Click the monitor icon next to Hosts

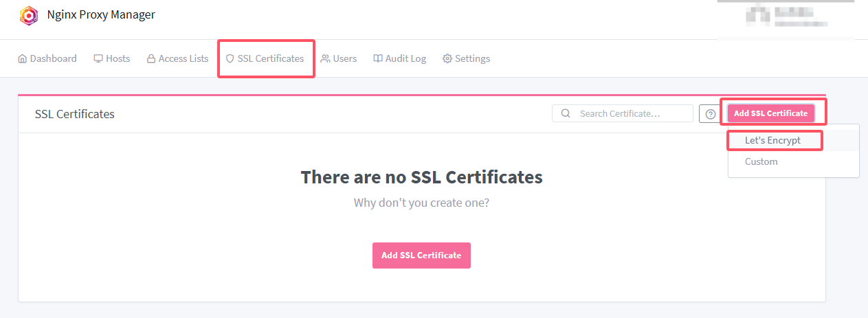click(98, 59)
